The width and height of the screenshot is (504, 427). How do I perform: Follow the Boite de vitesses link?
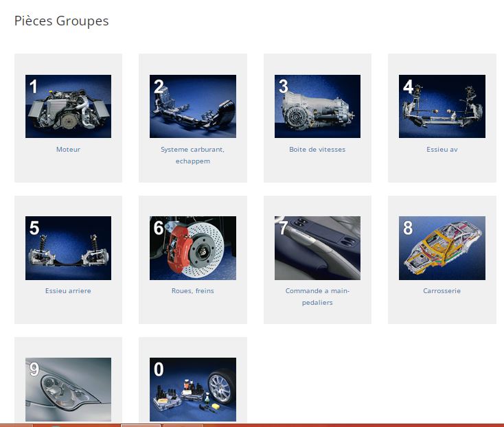[317, 149]
